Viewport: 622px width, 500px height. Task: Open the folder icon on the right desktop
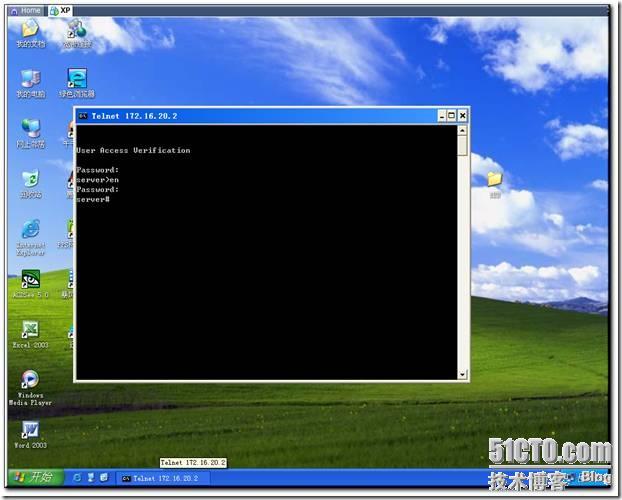[495, 184]
